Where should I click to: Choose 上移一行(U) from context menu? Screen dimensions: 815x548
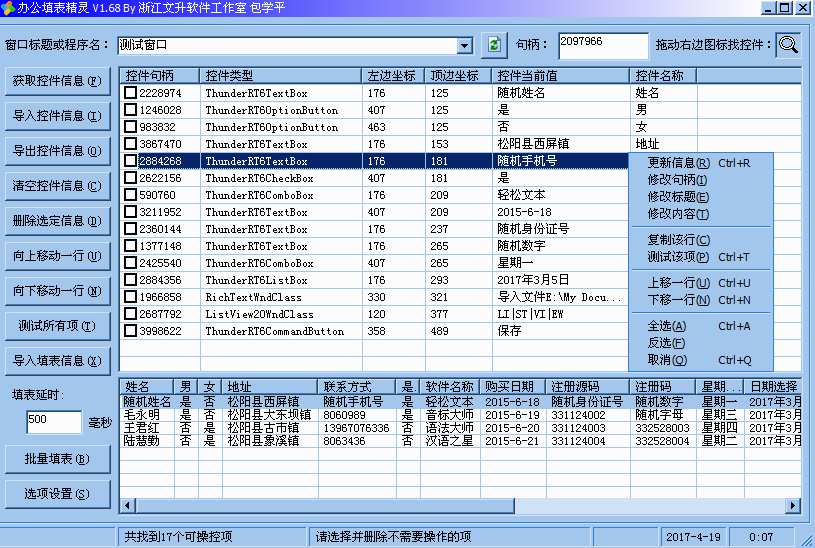point(700,283)
